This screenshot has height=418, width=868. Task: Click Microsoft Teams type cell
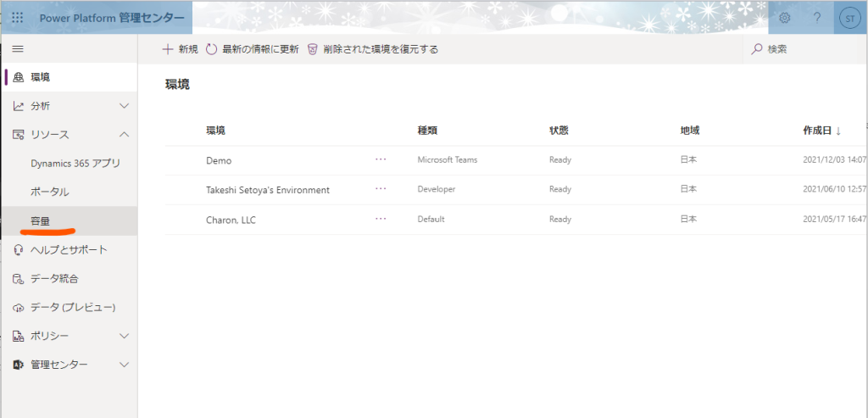pyautogui.click(x=448, y=159)
